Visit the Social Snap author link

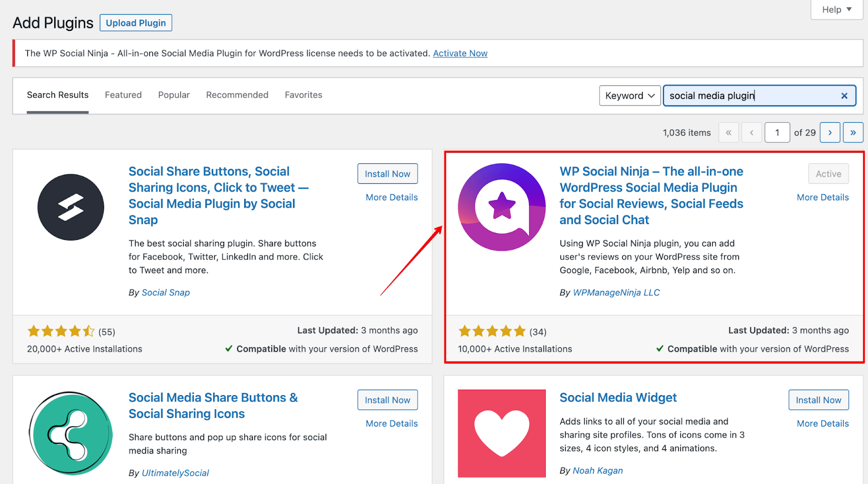pos(165,292)
